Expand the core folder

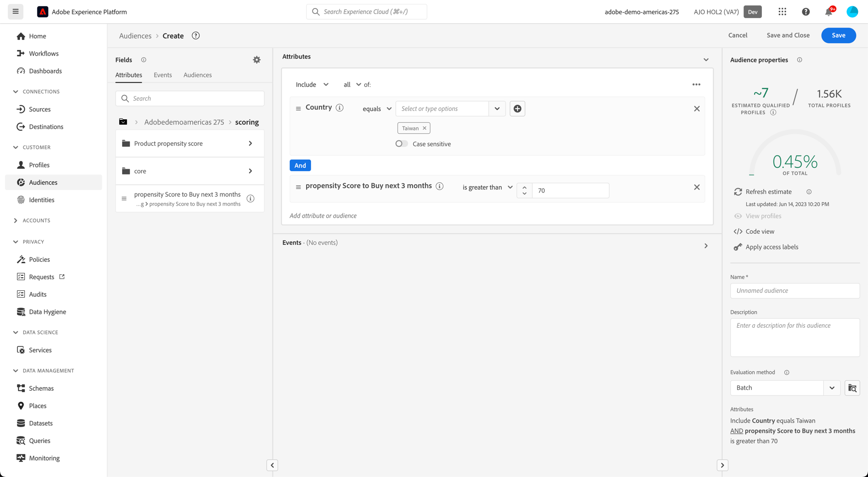pos(190,171)
